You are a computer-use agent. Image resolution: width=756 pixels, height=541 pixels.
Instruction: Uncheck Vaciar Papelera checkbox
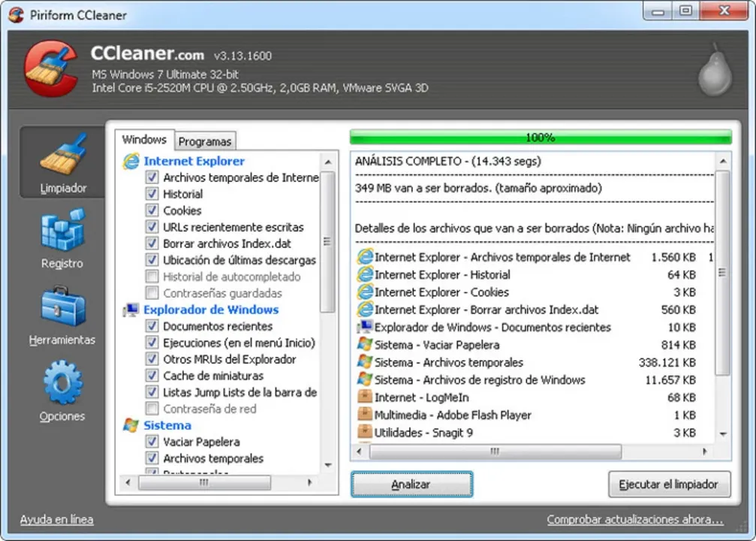[152, 442]
